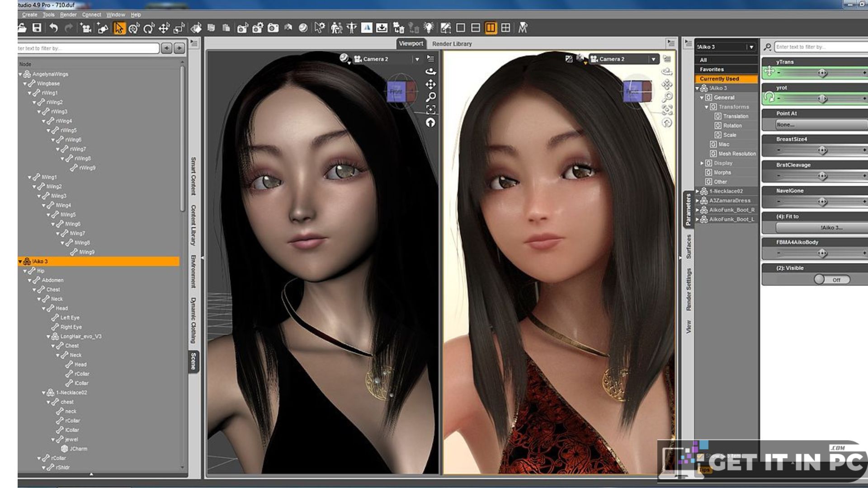The image size is (868, 488).
Task: Show All parameters category
Action: click(x=726, y=60)
